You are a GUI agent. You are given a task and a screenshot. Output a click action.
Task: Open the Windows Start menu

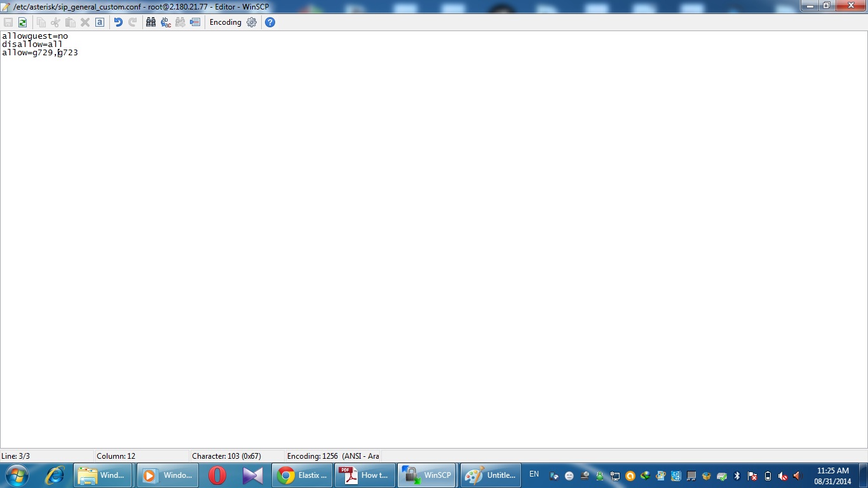pyautogui.click(x=16, y=475)
